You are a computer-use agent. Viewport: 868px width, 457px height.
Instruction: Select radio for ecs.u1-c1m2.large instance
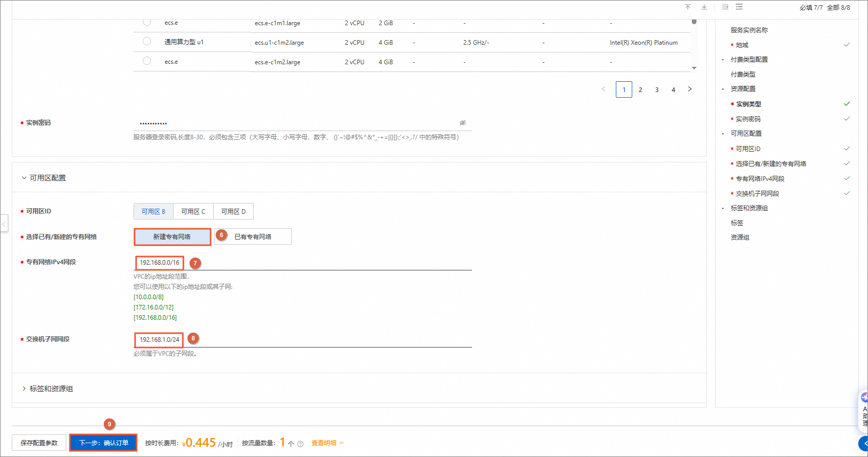coord(147,41)
